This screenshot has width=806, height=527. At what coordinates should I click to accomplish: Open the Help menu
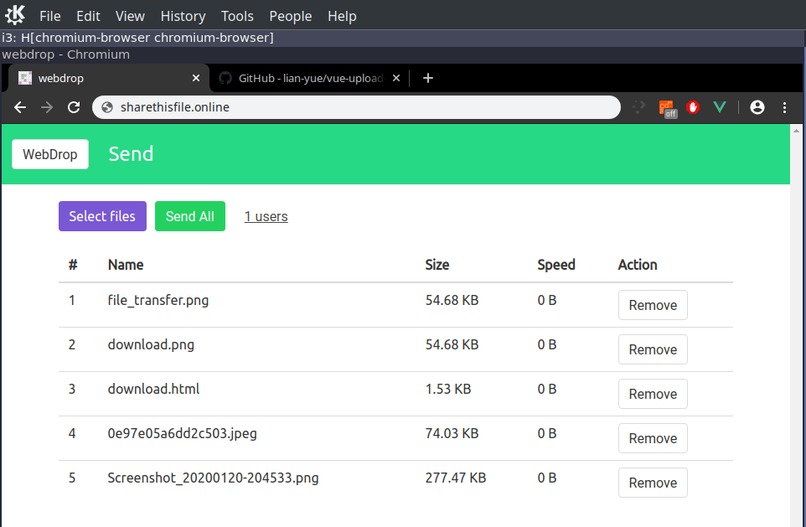point(342,16)
